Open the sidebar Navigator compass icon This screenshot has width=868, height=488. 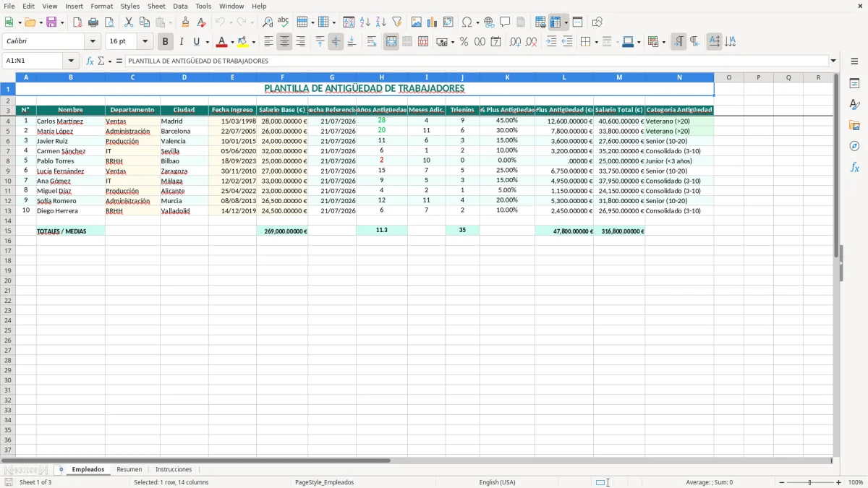pyautogui.click(x=854, y=146)
